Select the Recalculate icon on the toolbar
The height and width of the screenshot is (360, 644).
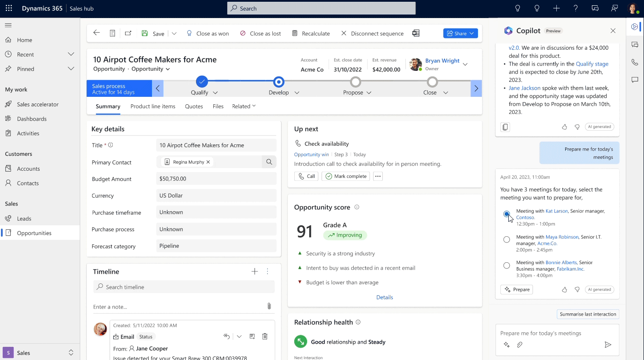pyautogui.click(x=293, y=33)
